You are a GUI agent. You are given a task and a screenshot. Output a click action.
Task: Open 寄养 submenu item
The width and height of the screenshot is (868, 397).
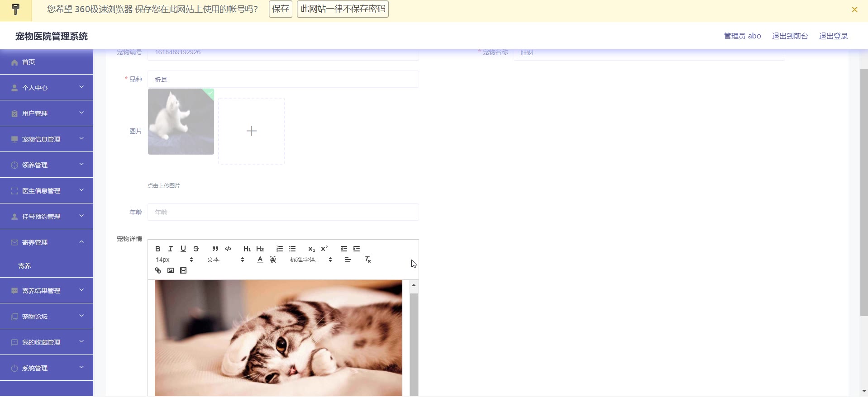[x=47, y=266]
